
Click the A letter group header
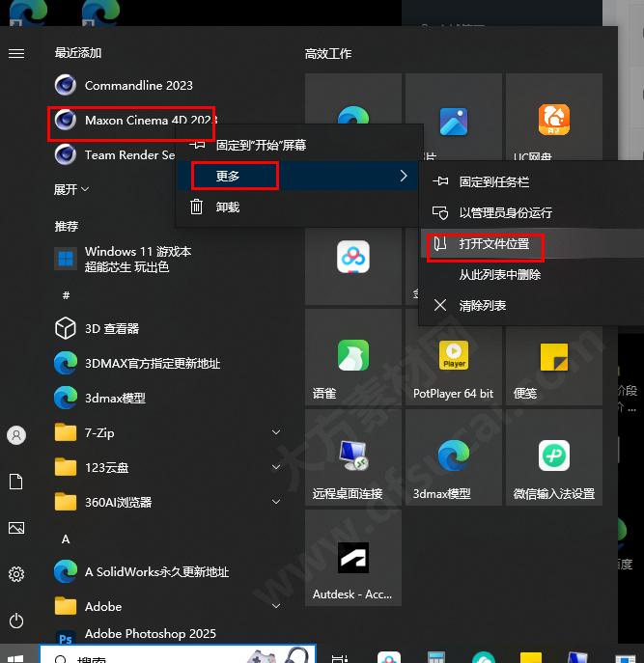tap(66, 539)
